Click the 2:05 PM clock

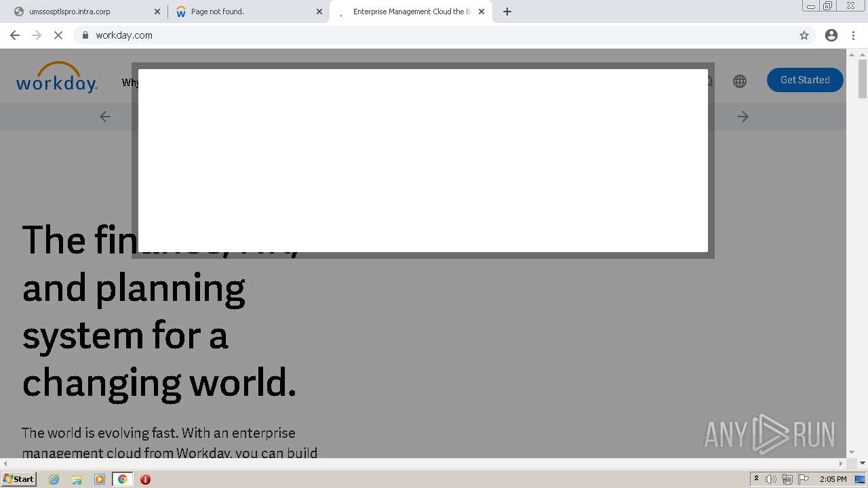(x=833, y=479)
